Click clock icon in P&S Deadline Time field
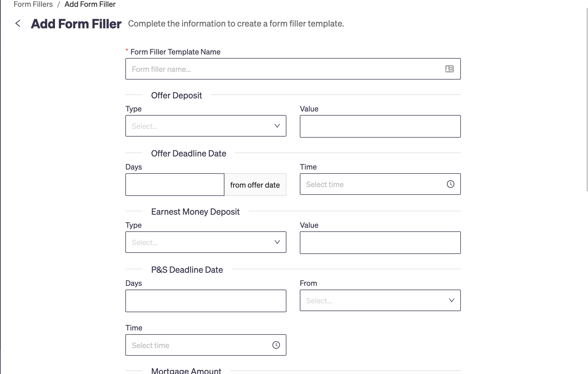Screen dimensions: 588x374 (x=276, y=345)
